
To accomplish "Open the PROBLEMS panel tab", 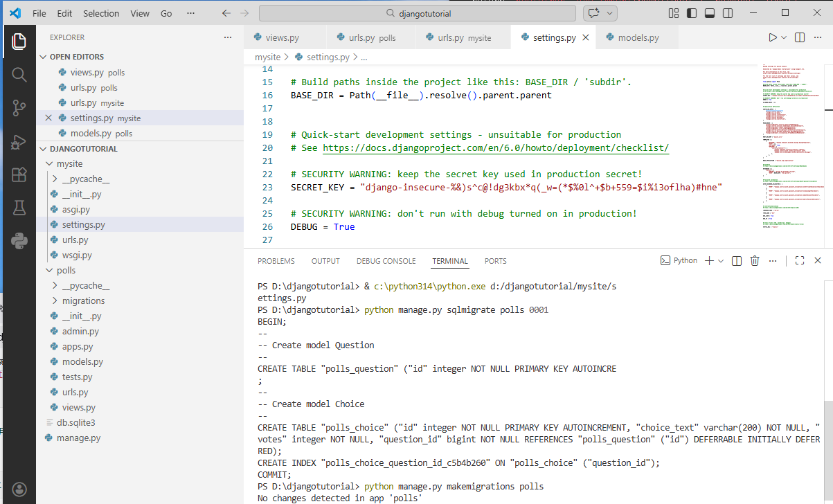I will [276, 261].
